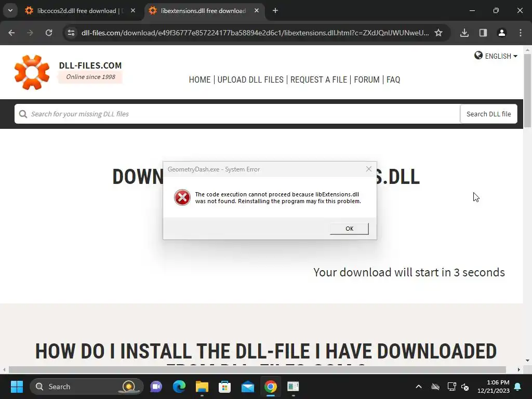532x399 pixels.
Task: Click the scroll-right arrow of horizontal scrollbar
Action: coord(519,369)
